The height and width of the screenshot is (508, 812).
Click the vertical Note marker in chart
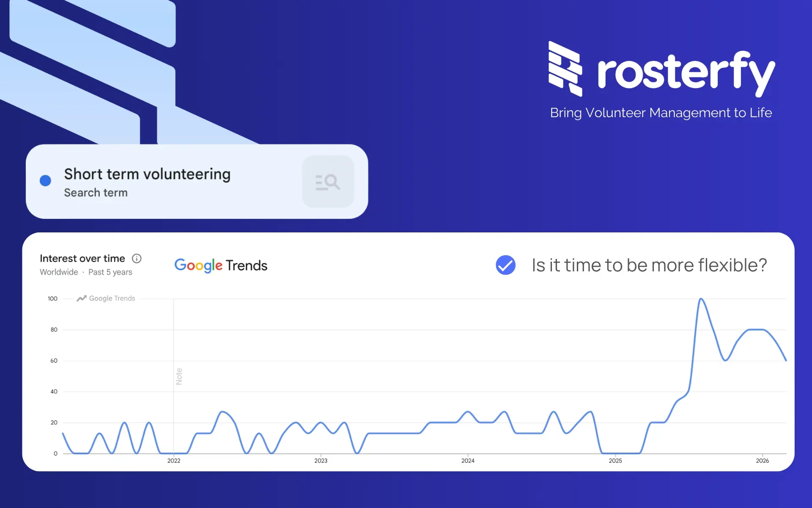[x=179, y=376]
